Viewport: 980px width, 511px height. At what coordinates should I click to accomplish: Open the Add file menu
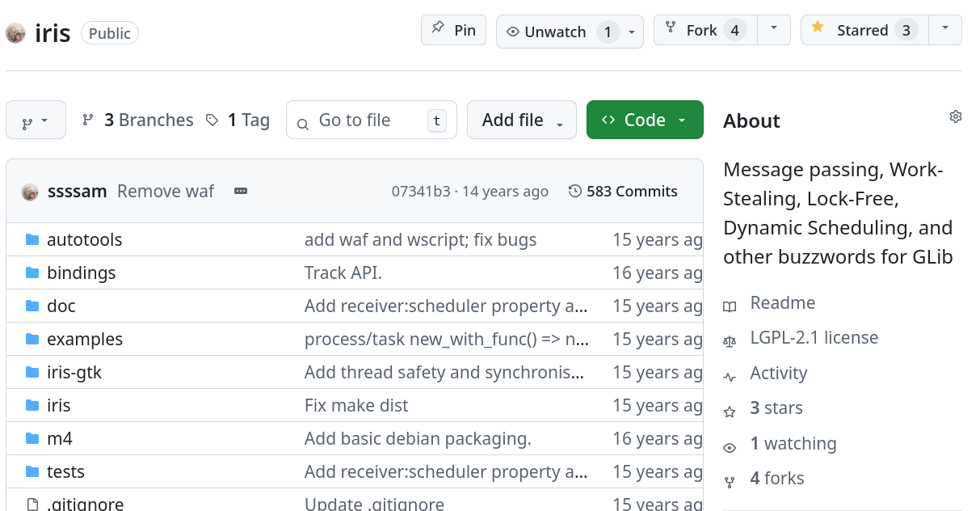(x=521, y=120)
